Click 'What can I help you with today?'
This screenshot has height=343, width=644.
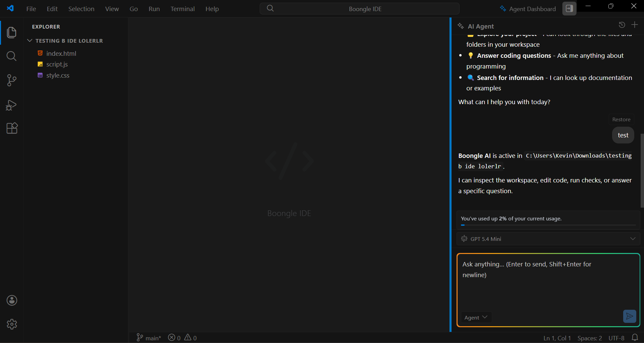pyautogui.click(x=504, y=102)
